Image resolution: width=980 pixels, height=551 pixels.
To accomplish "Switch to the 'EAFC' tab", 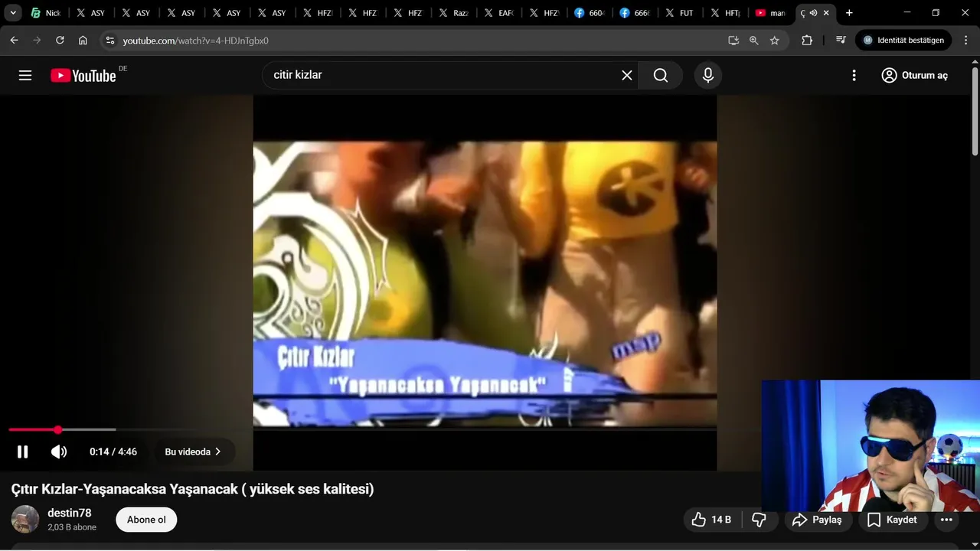I will coord(499,13).
